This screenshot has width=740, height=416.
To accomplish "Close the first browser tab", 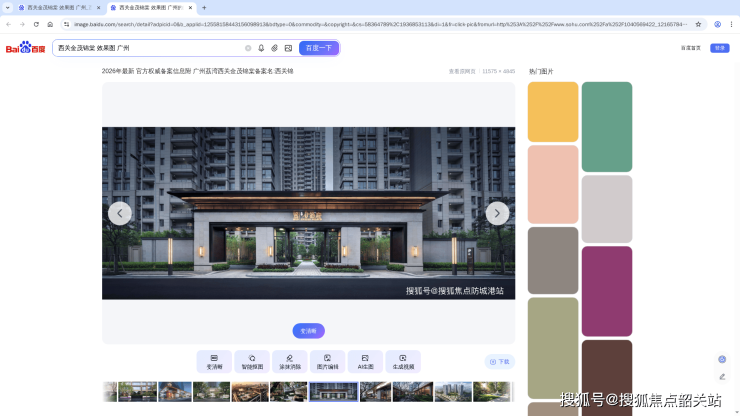I will click(98, 8).
